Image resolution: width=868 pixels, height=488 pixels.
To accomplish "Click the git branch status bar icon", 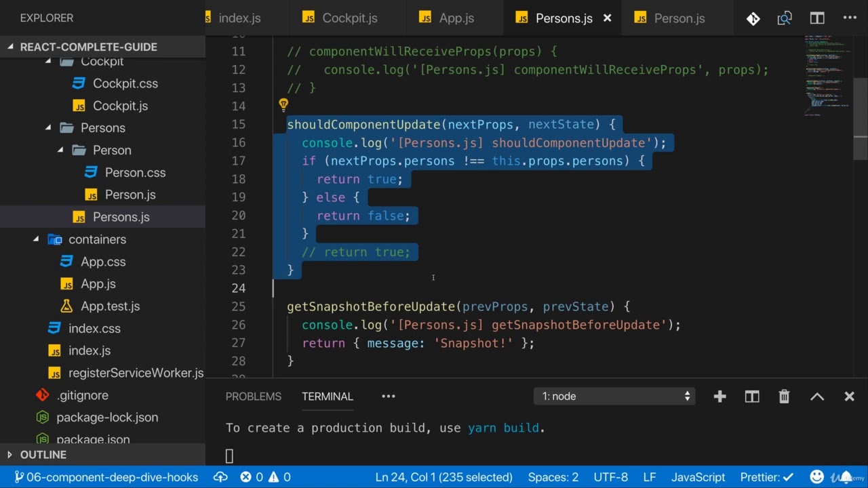I will tap(19, 477).
